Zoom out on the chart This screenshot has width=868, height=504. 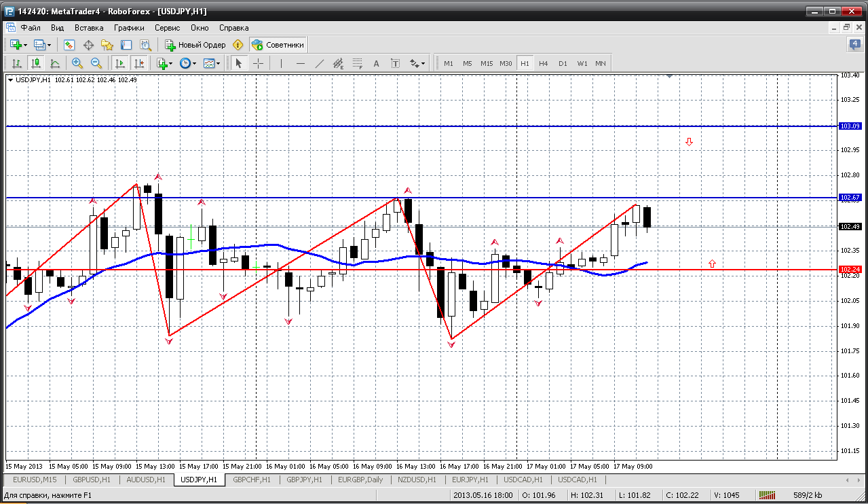coord(96,63)
